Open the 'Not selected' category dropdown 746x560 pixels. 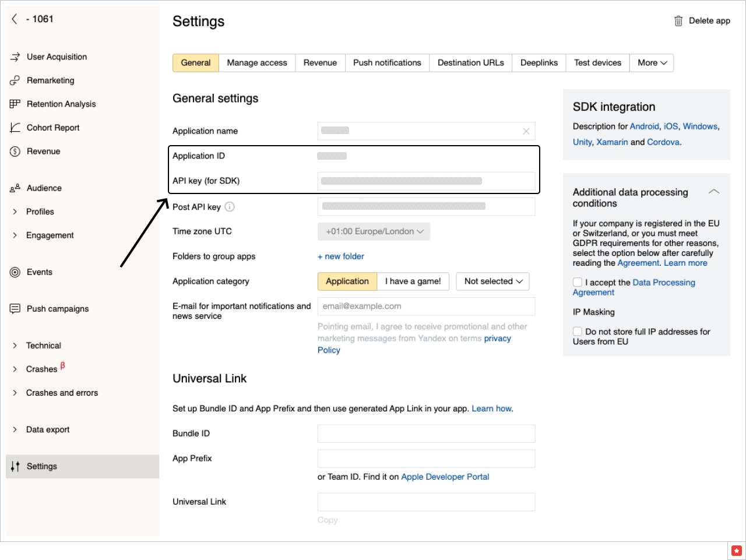[492, 281]
